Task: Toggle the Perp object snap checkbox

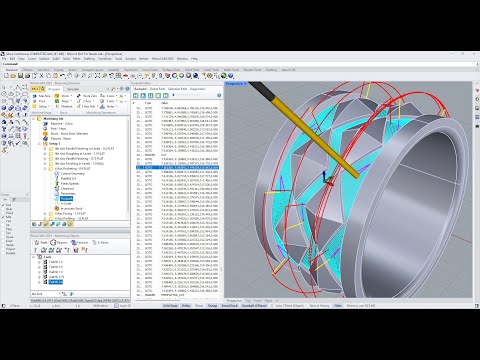Action: click(x=3, y=229)
